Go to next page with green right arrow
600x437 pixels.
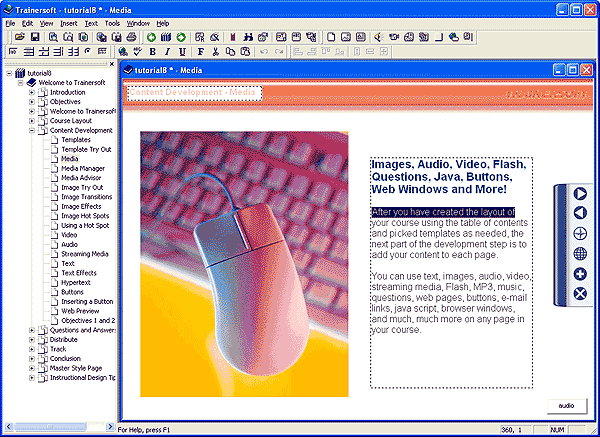[181, 37]
